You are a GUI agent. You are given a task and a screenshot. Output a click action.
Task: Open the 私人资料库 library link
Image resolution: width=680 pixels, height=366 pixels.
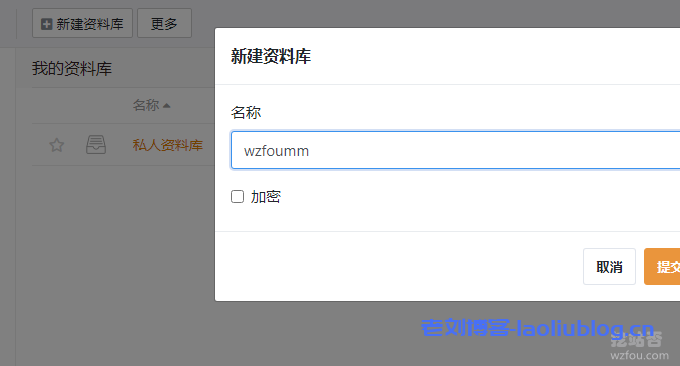[x=168, y=145]
